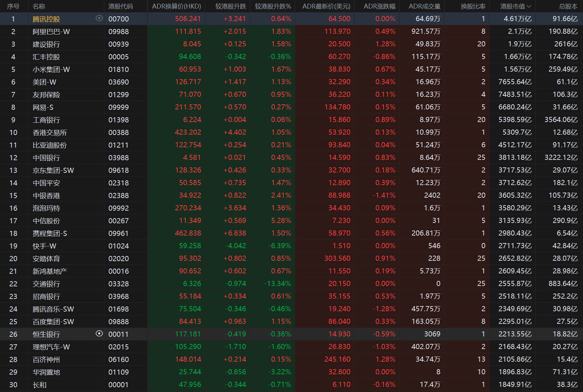
Task: Select 京东集团-SW row name
Action: [x=53, y=170]
